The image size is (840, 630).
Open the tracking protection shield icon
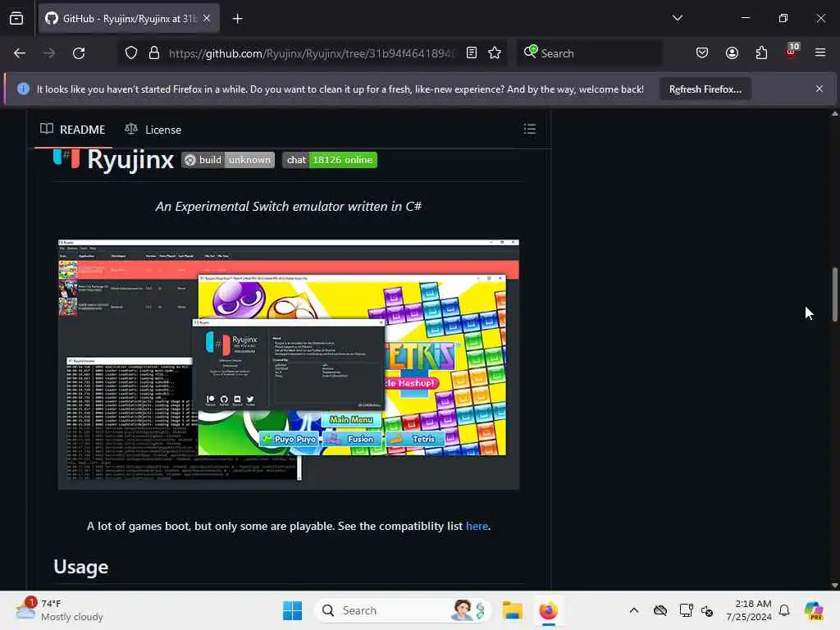point(131,53)
